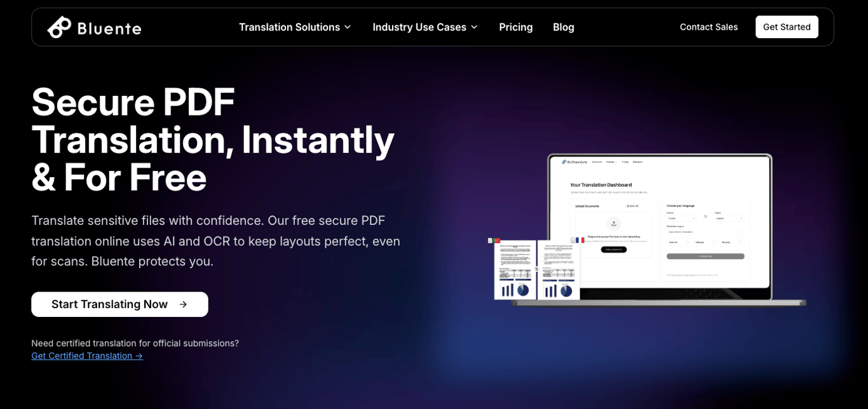Click the Portuguese flag on the source document
Screen dimensions: 868x409
point(496,241)
